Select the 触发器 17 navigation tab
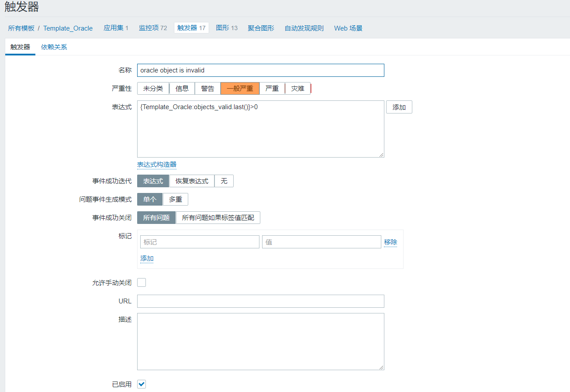Viewport: 570px width, 392px height. [191, 28]
